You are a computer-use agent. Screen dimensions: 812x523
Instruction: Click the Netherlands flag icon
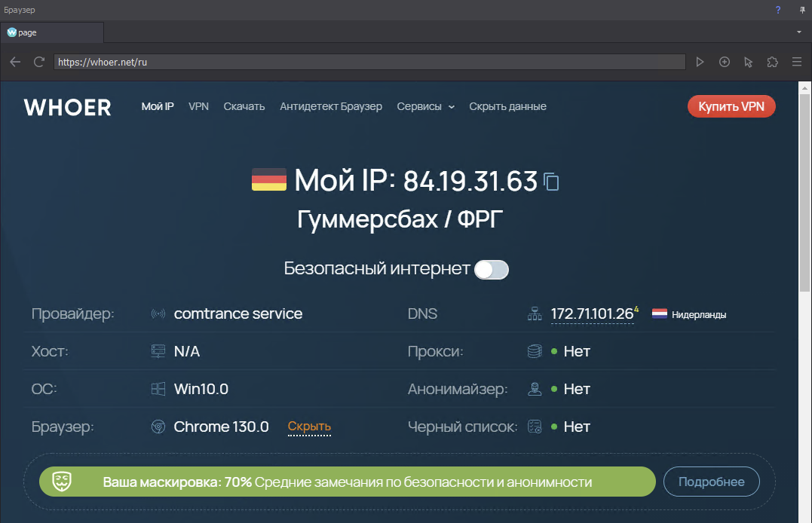click(x=659, y=313)
